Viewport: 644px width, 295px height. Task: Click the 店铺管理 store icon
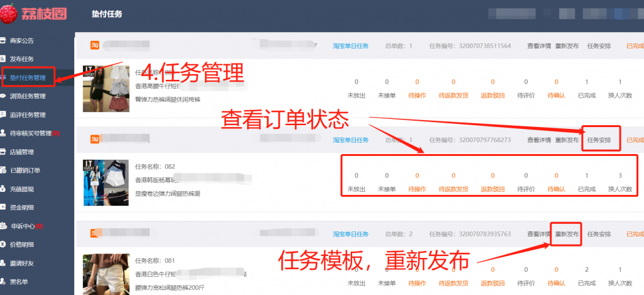point(3,152)
